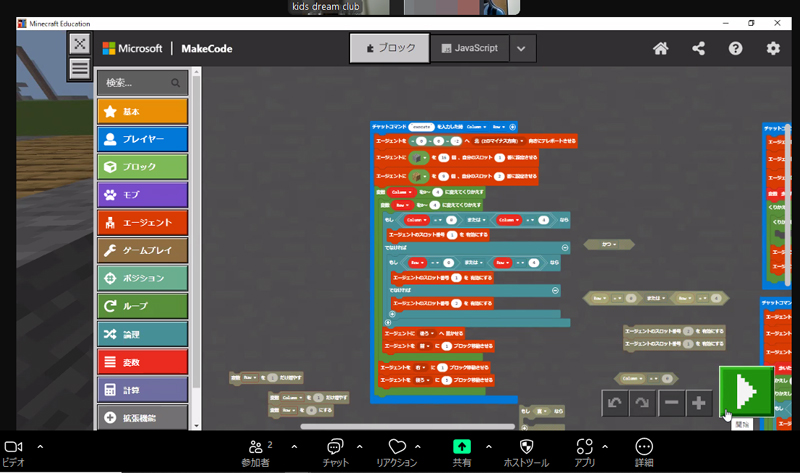Expand the 参加者 options caret
800x473 pixels.
coord(294,446)
